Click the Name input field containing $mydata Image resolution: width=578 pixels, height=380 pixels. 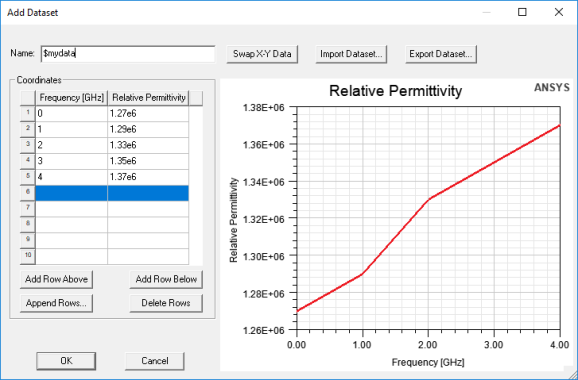click(128, 54)
